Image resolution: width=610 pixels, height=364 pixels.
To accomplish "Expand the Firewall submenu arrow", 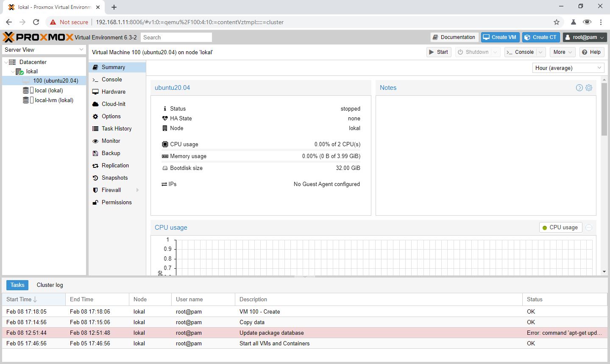I will (138, 190).
